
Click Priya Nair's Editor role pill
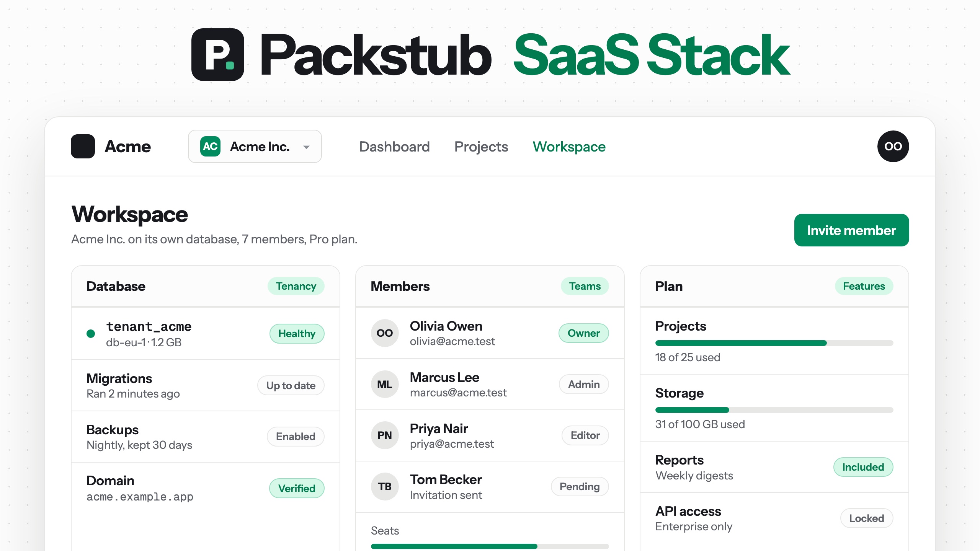585,435
